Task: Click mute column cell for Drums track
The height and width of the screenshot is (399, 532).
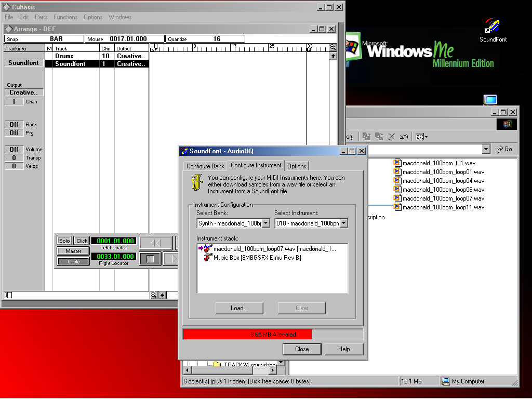Action: [x=49, y=56]
